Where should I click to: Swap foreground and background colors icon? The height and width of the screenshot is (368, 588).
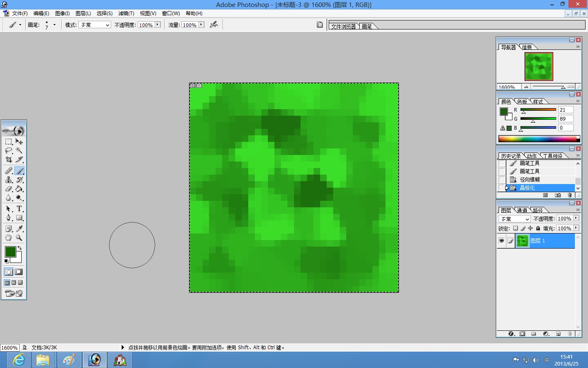tap(19, 248)
